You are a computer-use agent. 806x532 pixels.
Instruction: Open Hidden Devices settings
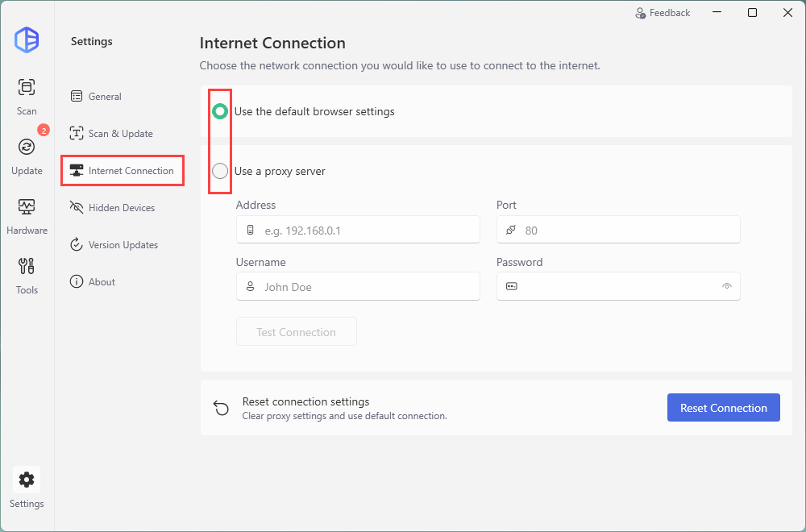coord(121,208)
